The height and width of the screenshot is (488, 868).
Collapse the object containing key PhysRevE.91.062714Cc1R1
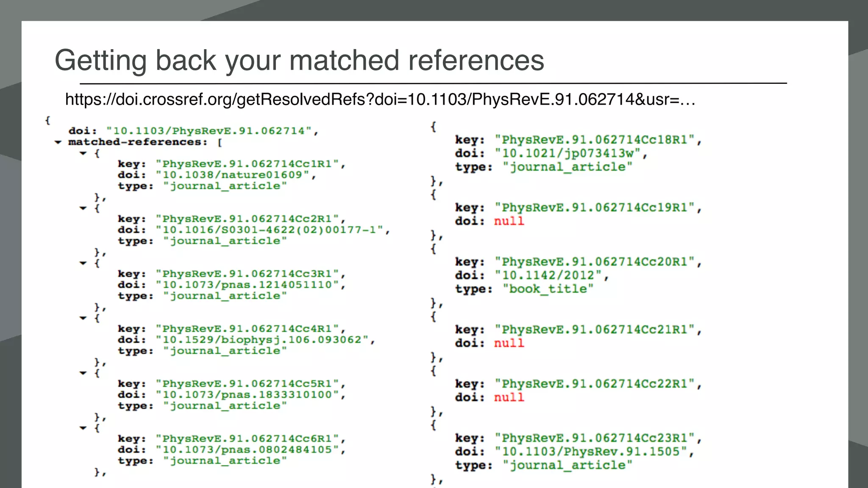pos(83,153)
